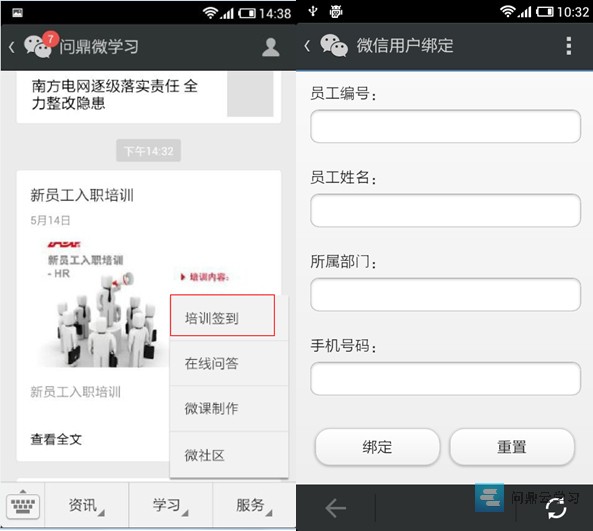The height and width of the screenshot is (531, 593).
Task: Focus the 手机号码 input field
Action: point(445,379)
